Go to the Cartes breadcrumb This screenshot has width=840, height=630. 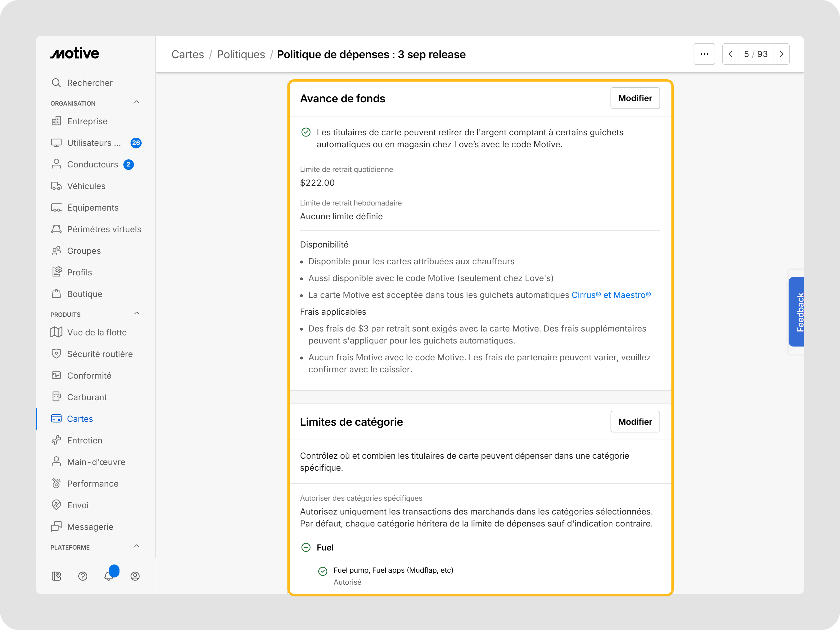click(x=187, y=54)
